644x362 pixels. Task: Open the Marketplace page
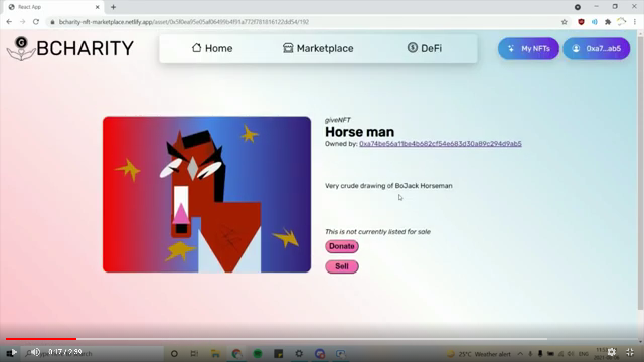pyautogui.click(x=318, y=49)
